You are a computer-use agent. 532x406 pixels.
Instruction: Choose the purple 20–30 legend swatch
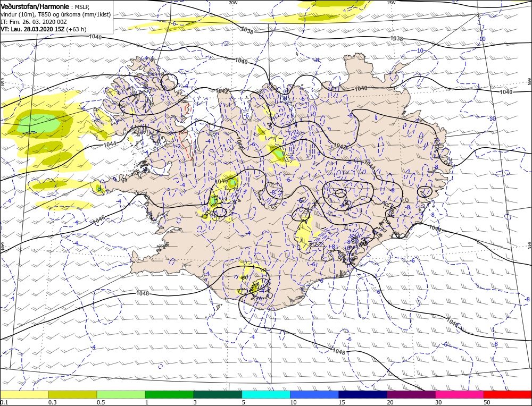click(x=411, y=394)
